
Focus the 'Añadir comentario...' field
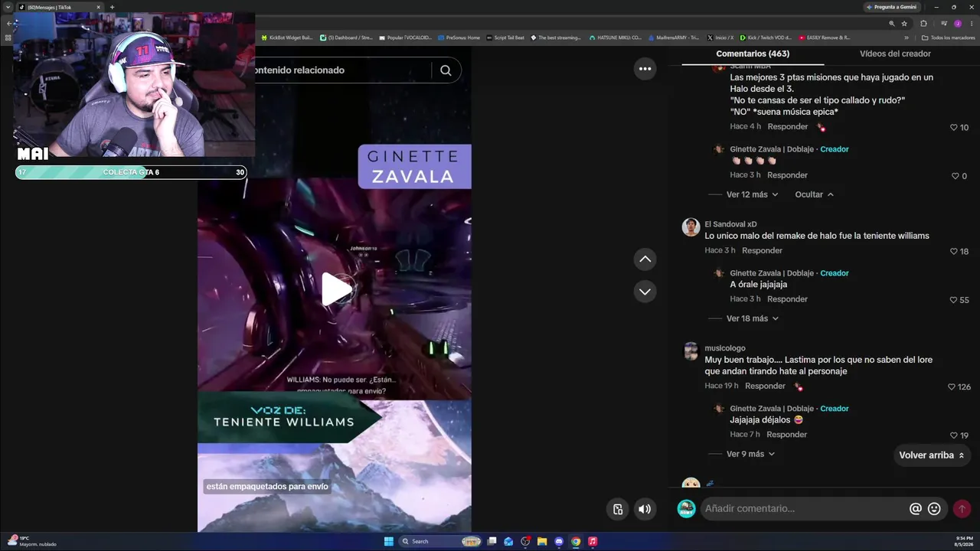click(x=801, y=509)
